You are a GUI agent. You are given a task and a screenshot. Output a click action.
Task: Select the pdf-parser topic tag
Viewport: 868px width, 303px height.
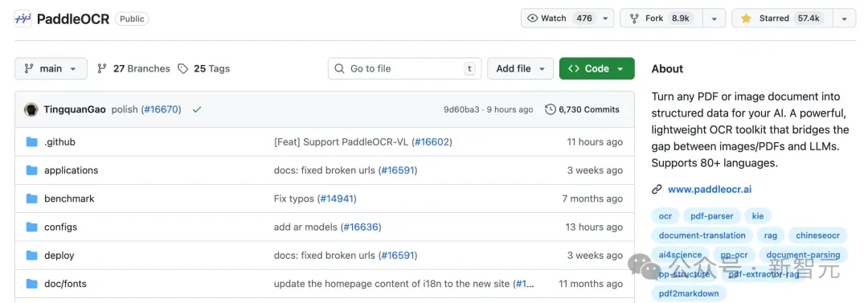pyautogui.click(x=711, y=216)
